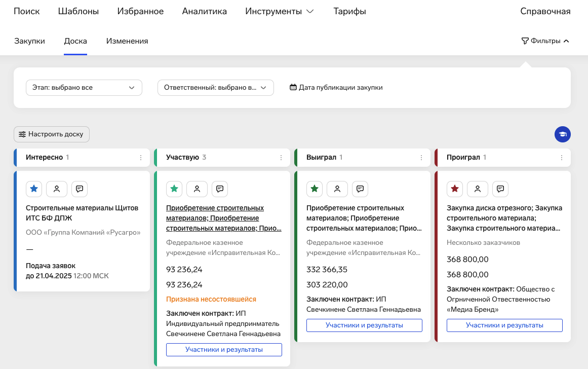588x369 pixels.
Task: Open the training help graduation-cap button
Action: click(562, 134)
